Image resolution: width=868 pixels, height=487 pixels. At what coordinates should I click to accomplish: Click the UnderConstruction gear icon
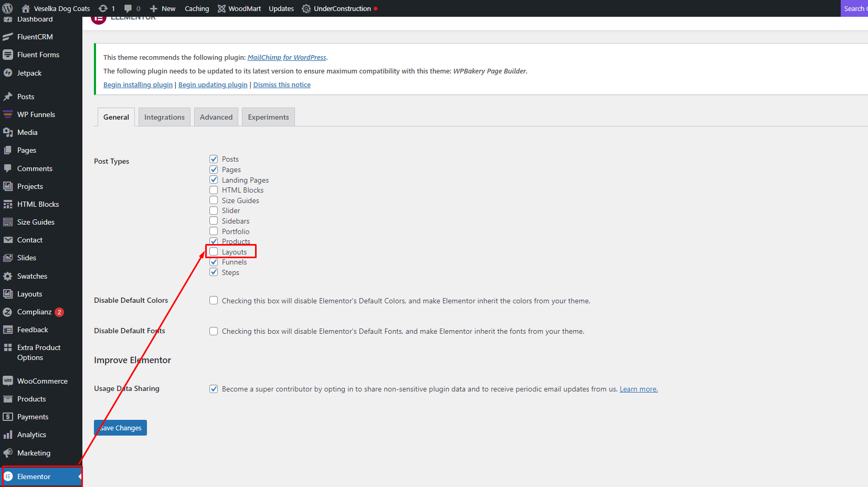coord(306,8)
